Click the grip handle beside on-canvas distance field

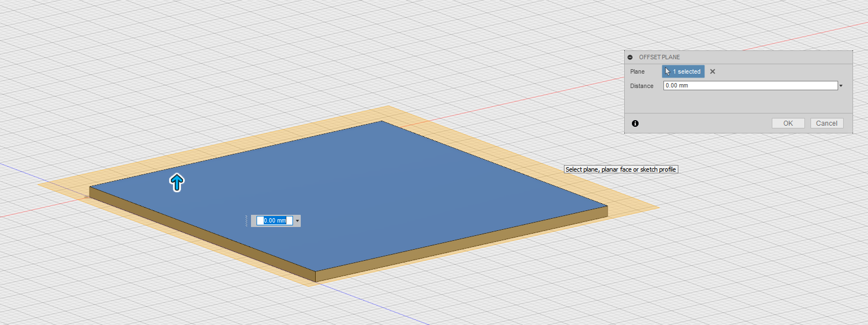pos(247,221)
